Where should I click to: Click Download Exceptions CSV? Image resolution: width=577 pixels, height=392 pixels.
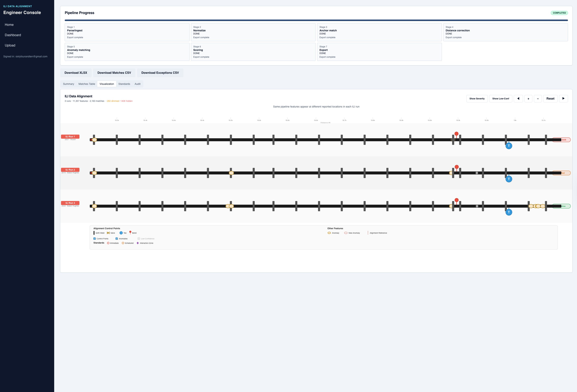160,73
